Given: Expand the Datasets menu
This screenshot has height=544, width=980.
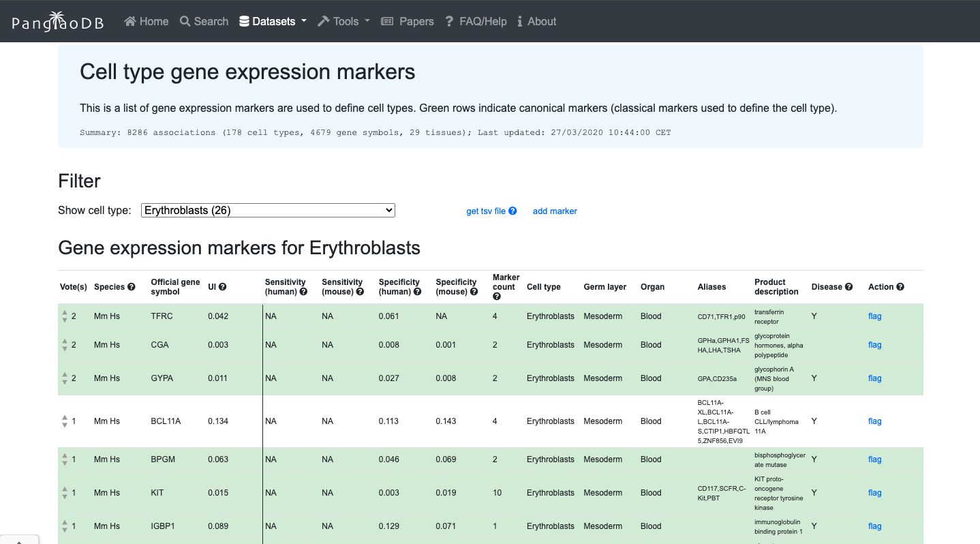Looking at the screenshot, I should [273, 22].
